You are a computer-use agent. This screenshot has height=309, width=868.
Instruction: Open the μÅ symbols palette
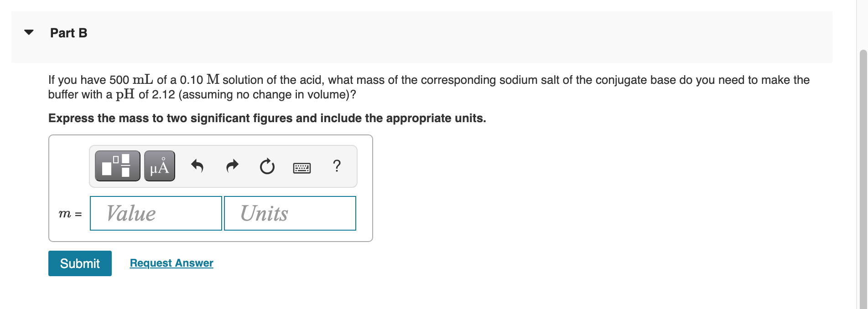159,166
